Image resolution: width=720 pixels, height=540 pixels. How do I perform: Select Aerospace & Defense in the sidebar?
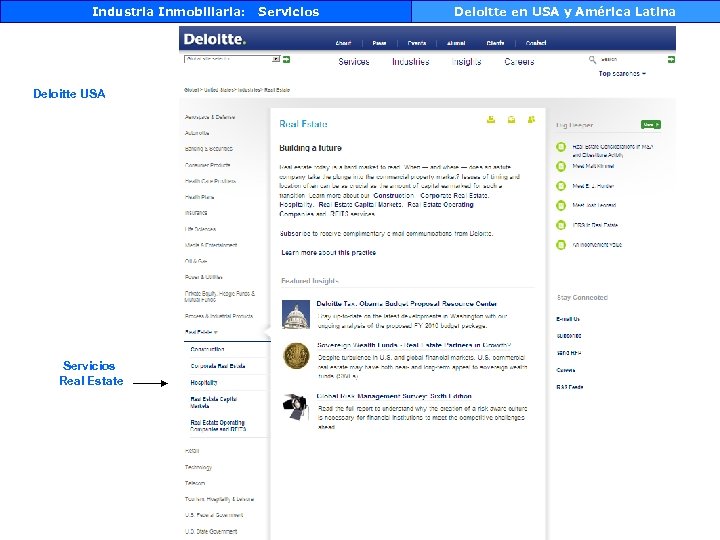(210, 117)
